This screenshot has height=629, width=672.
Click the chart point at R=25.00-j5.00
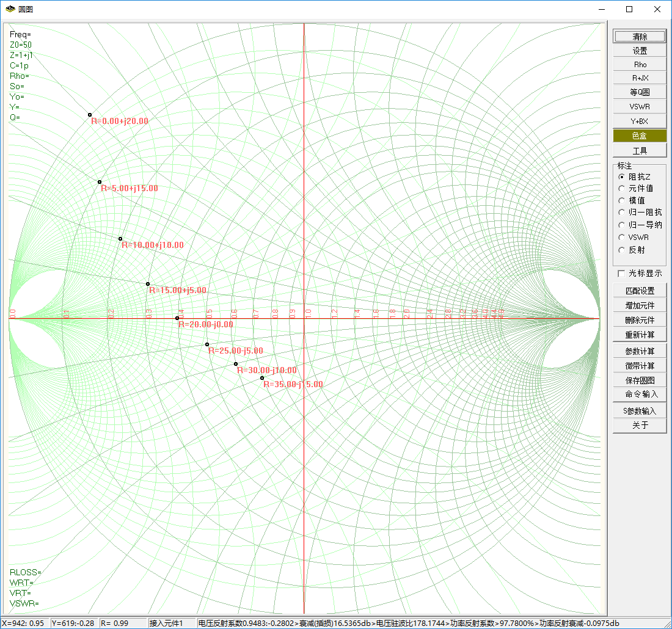pos(207,344)
